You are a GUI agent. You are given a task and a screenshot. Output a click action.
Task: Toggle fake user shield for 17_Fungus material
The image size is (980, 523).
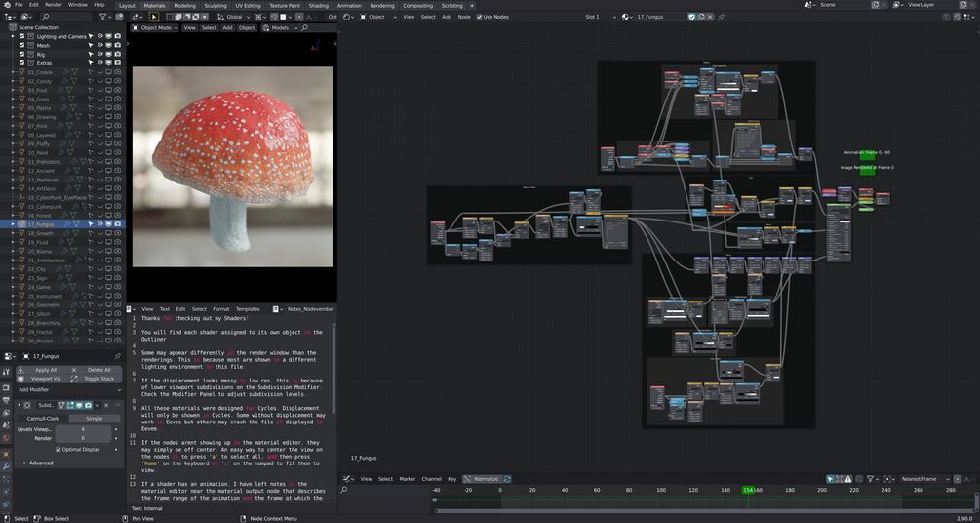click(692, 17)
